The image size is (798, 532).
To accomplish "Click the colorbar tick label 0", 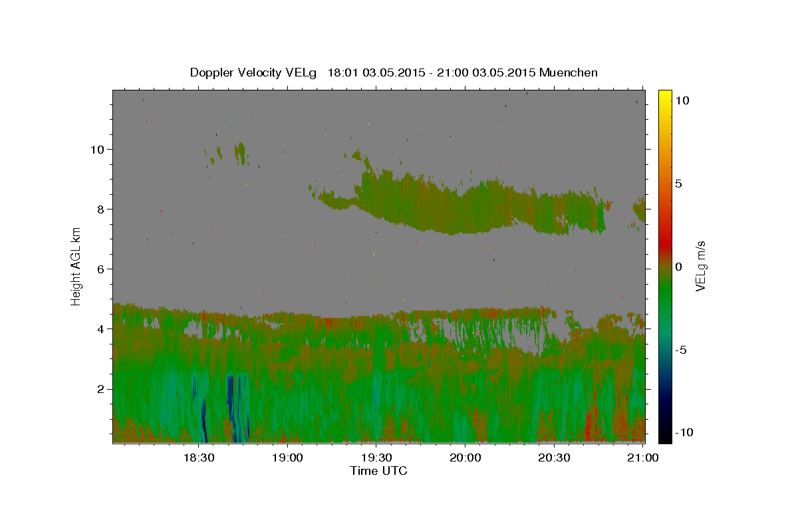I will pyautogui.click(x=678, y=267).
